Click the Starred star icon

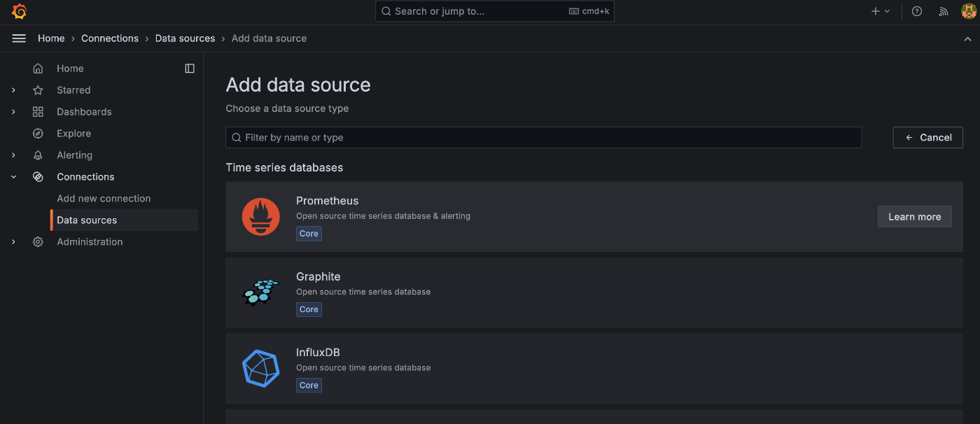pyautogui.click(x=38, y=90)
